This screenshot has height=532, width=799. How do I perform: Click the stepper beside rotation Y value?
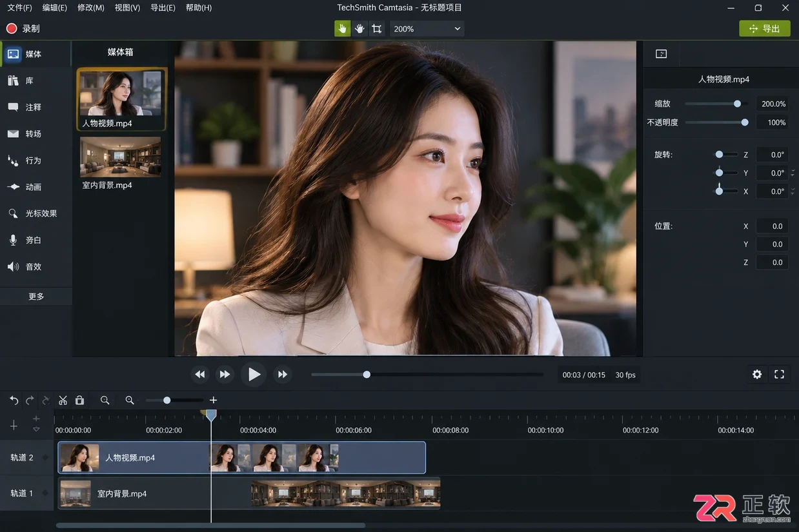[793, 173]
